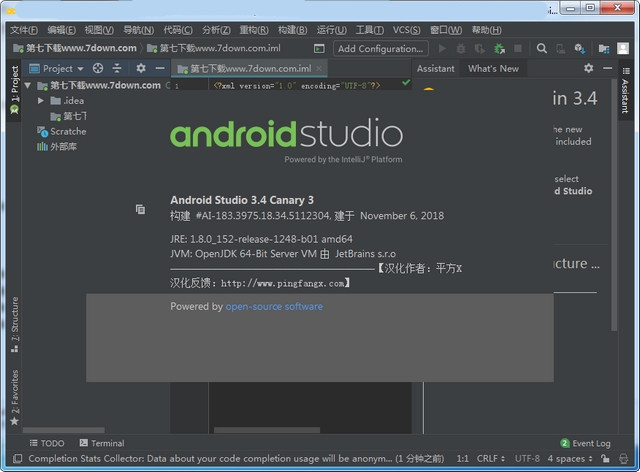Click the Run play icon in toolbar
640x472 pixels.
(x=443, y=48)
